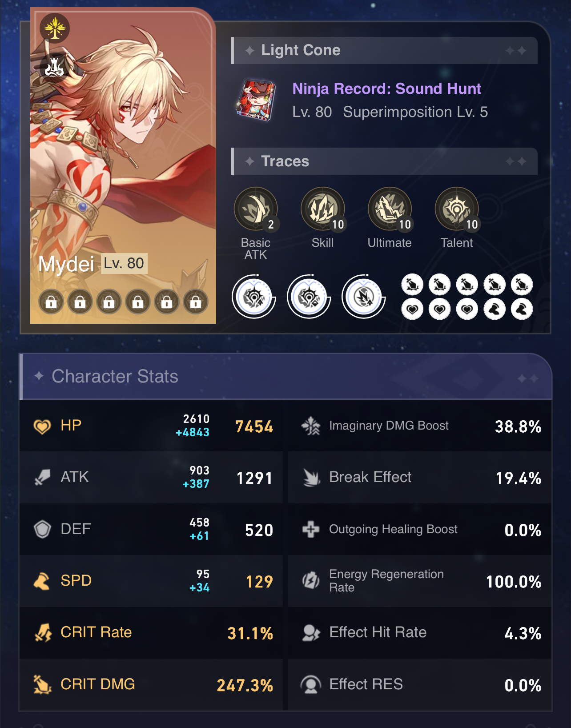Click the third large bonus ability circle

(364, 297)
